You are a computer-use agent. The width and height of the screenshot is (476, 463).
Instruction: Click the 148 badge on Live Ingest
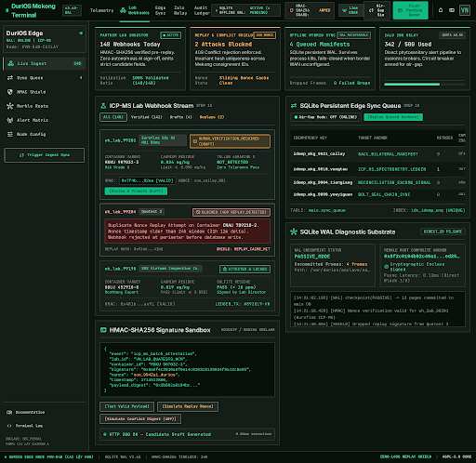pyautogui.click(x=77, y=63)
